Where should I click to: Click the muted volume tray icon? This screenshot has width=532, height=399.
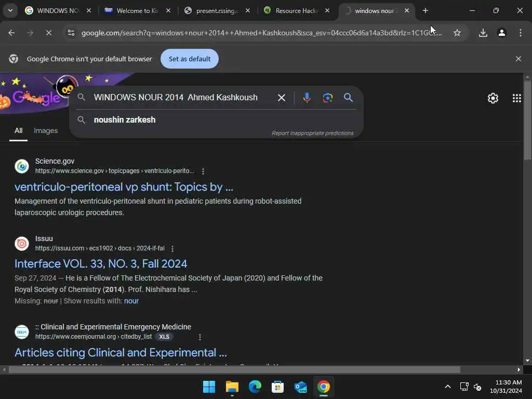[477, 387]
